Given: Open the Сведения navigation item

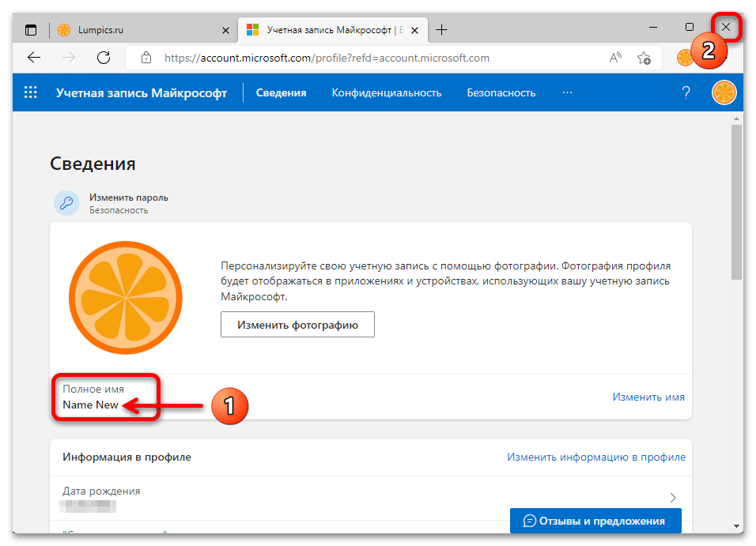Looking at the screenshot, I should pos(281,93).
